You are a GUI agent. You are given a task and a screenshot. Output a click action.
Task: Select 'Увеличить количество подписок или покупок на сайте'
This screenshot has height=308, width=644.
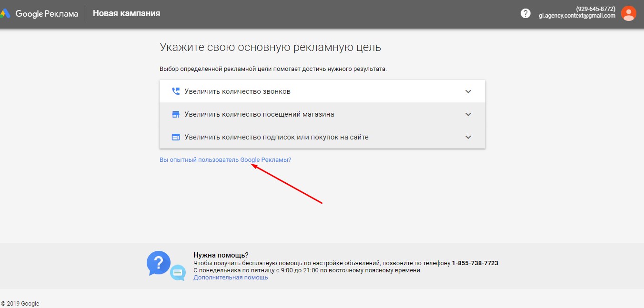[322, 137]
